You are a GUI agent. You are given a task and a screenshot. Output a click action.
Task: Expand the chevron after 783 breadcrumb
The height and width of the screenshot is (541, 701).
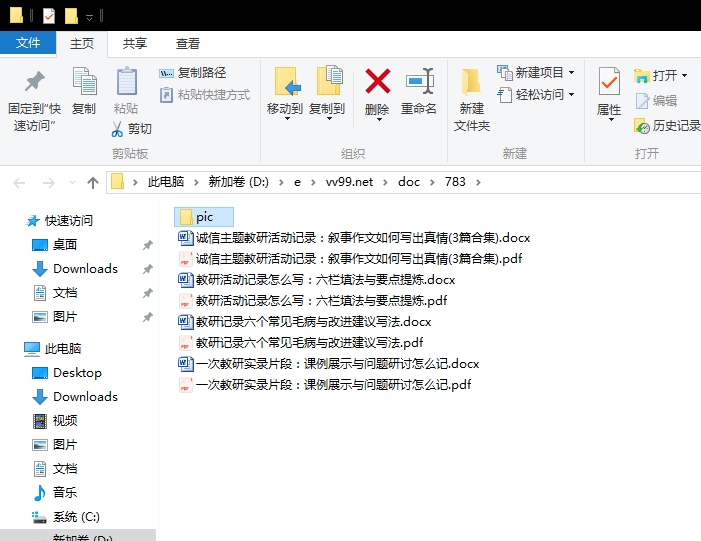click(478, 182)
